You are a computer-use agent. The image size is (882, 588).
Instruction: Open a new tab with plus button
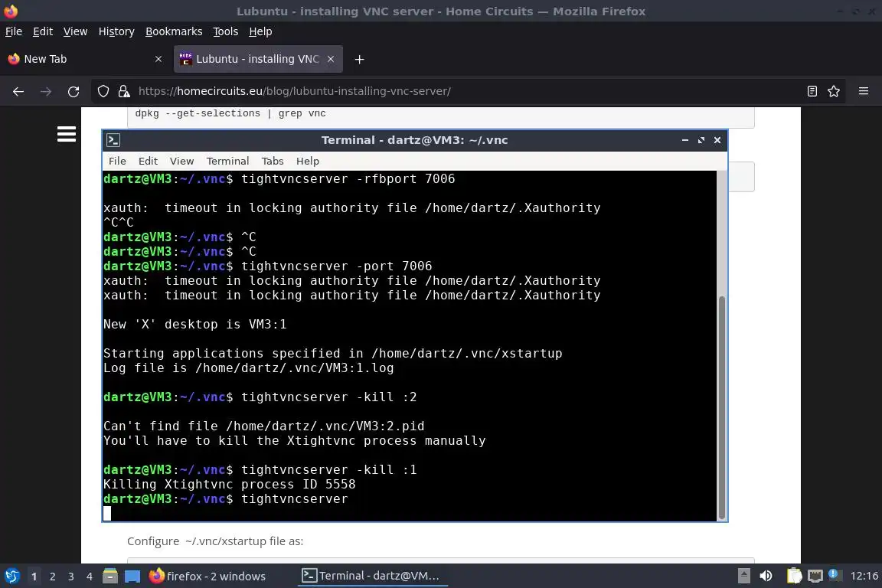point(359,59)
